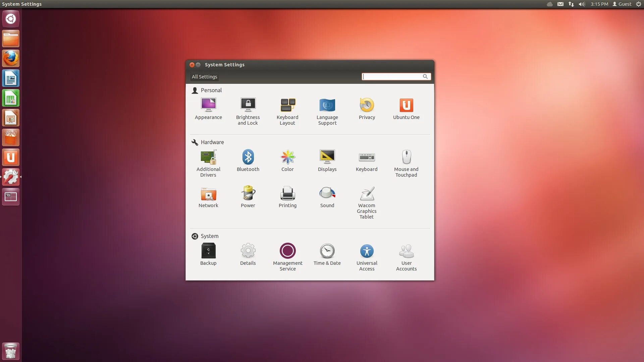
Task: Open Brightness and Lock settings
Action: [x=248, y=106]
